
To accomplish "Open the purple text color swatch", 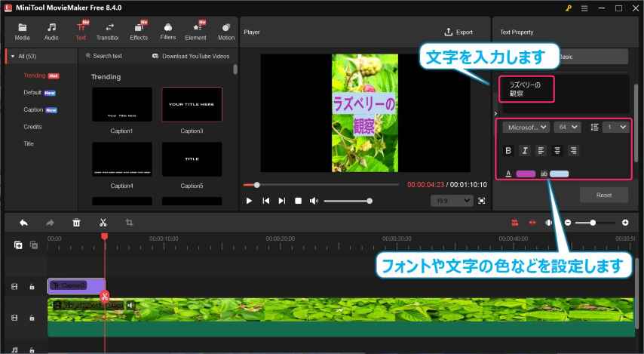I will pyautogui.click(x=526, y=174).
